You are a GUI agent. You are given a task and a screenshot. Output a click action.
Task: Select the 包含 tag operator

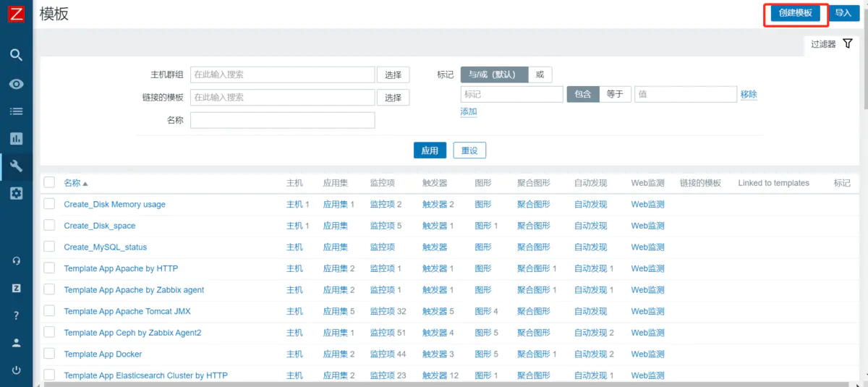pyautogui.click(x=583, y=94)
